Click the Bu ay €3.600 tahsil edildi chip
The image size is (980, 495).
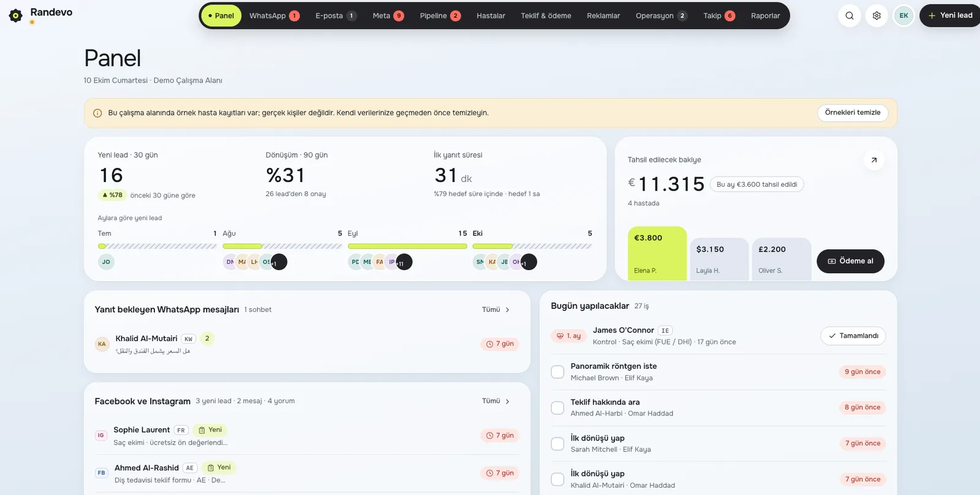pyautogui.click(x=757, y=184)
